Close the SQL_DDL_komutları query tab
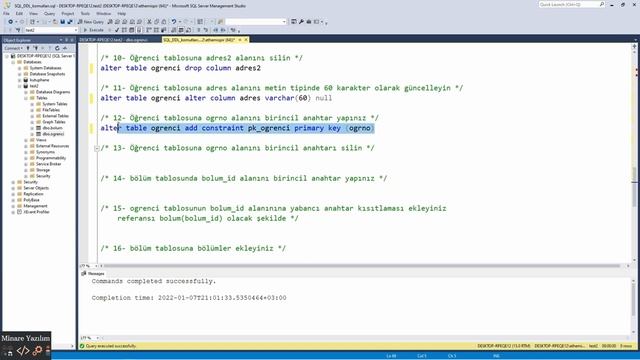 pyautogui.click(x=246, y=40)
